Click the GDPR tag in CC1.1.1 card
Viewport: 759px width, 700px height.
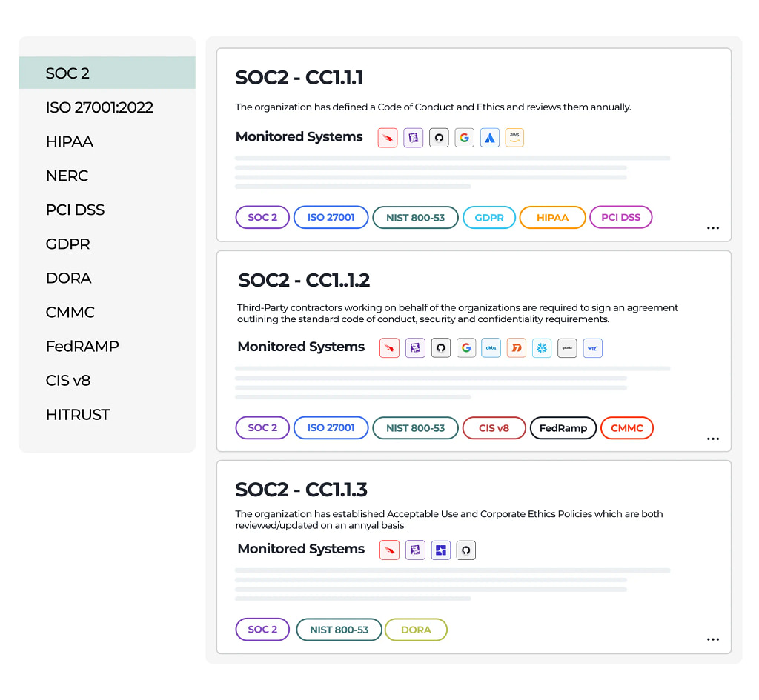(x=489, y=218)
